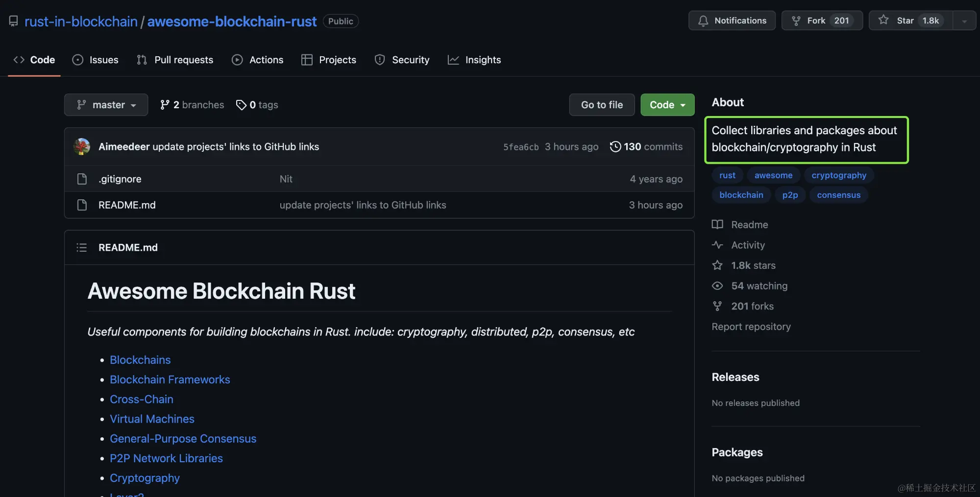The image size is (980, 497).
Task: Click the Aimeedeer avatar image
Action: pyautogui.click(x=82, y=146)
